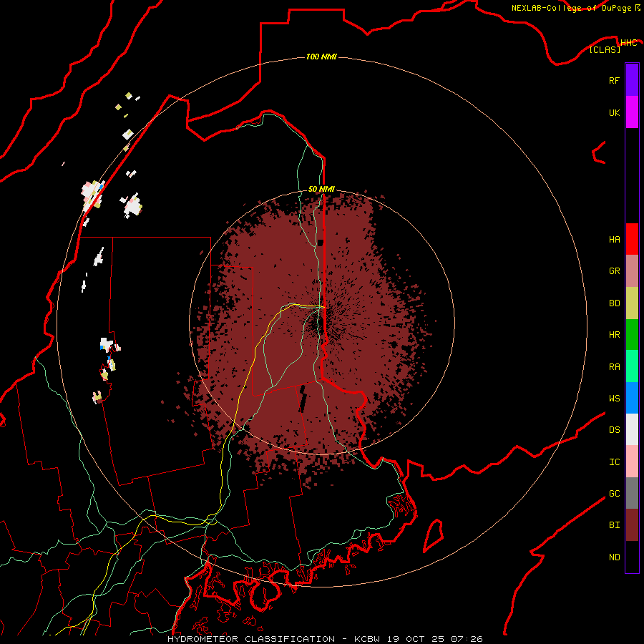644x644 pixels.
Task: Click the 'HA' legend label
Action: pyautogui.click(x=614, y=240)
